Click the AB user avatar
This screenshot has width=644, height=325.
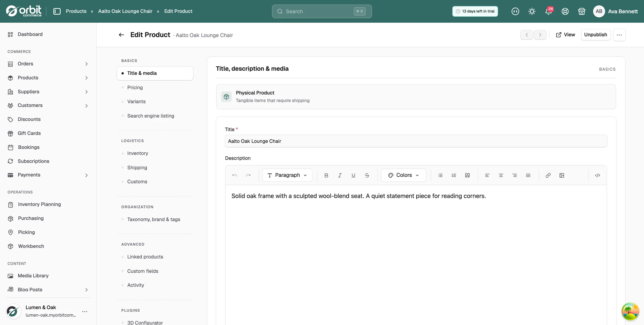click(x=599, y=11)
